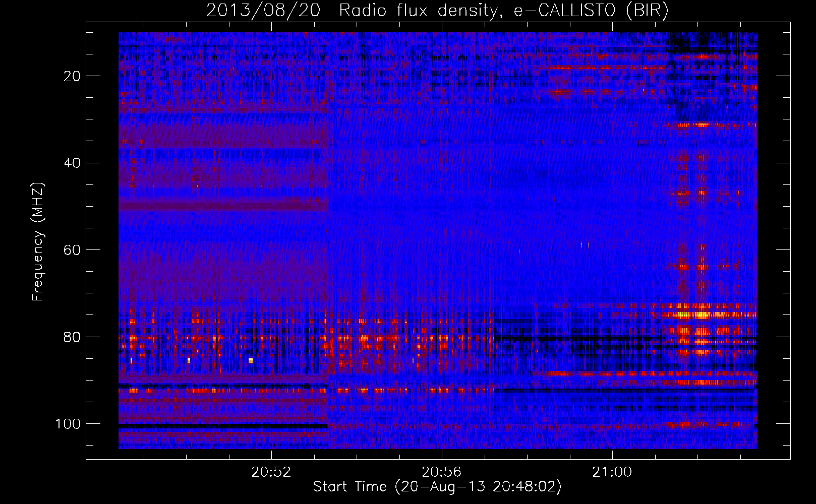Click the "Start Time (20-Aug-13 20:48:02)" label
This screenshot has height=504, width=816.
coord(437,487)
